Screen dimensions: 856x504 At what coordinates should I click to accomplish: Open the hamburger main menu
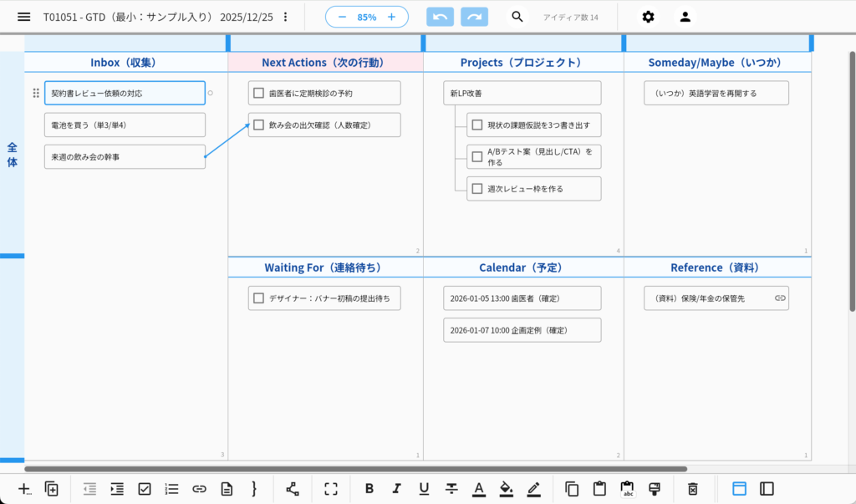pos(24,17)
